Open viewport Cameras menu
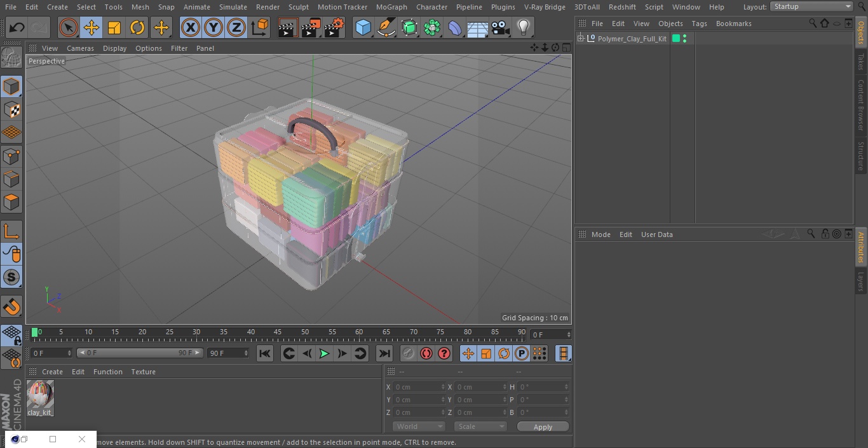868x448 pixels. (x=80, y=48)
